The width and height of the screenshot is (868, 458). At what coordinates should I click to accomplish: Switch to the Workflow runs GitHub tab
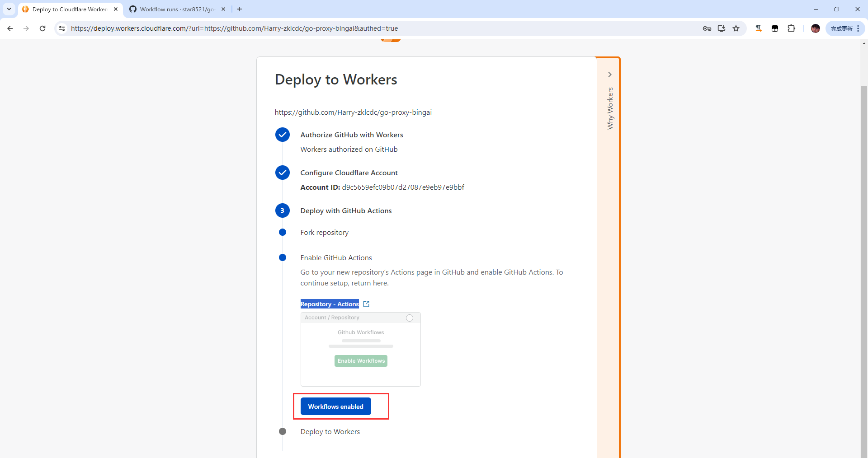click(x=177, y=9)
